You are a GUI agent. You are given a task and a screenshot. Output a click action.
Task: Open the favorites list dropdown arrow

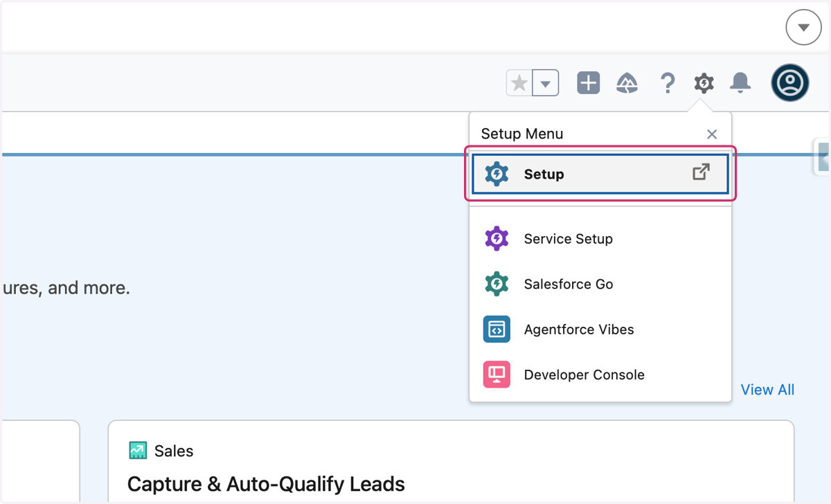546,84
